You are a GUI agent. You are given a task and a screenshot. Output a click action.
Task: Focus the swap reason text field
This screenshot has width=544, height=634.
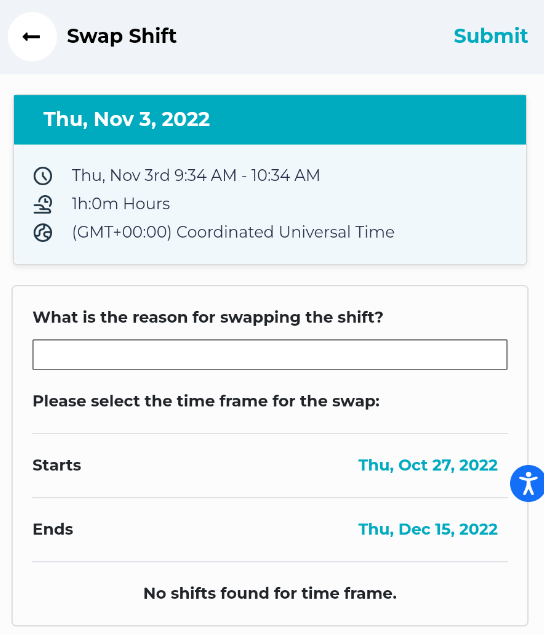270,355
